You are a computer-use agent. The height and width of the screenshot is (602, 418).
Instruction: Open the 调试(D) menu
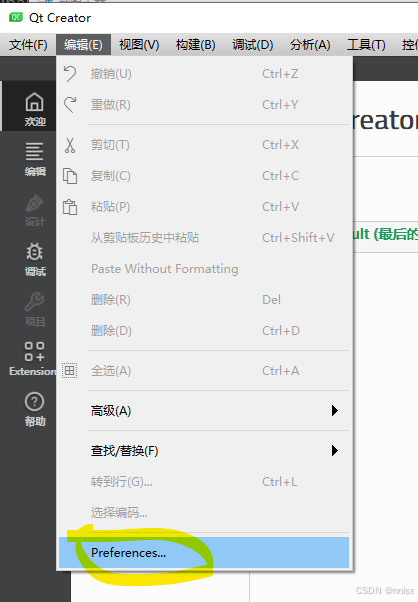coord(253,45)
